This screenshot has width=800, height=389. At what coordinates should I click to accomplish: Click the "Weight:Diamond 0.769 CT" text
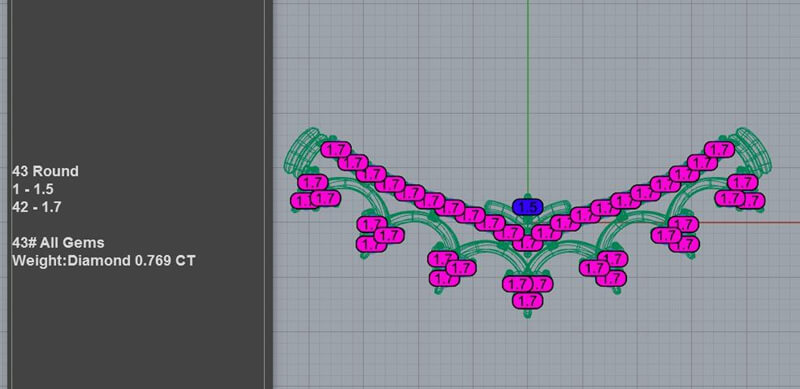[104, 261]
